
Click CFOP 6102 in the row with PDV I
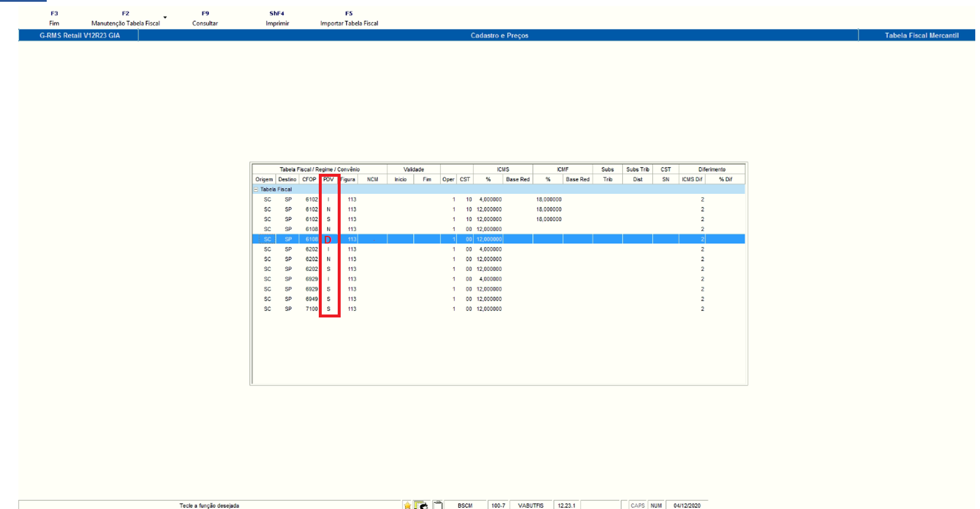pyautogui.click(x=312, y=199)
